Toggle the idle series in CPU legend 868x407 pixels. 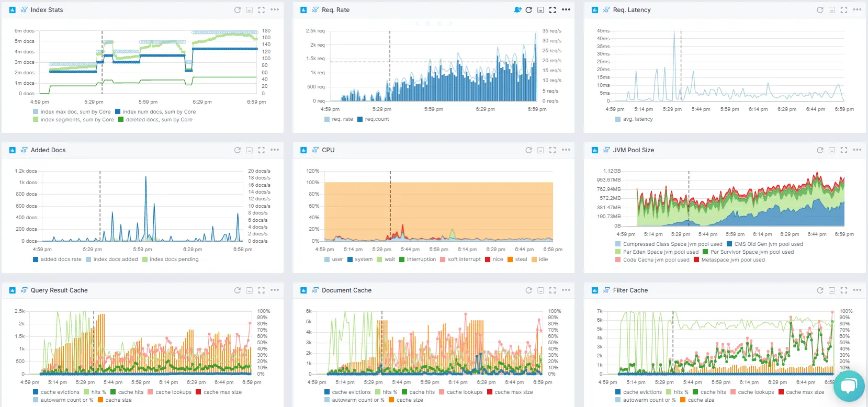click(x=543, y=259)
